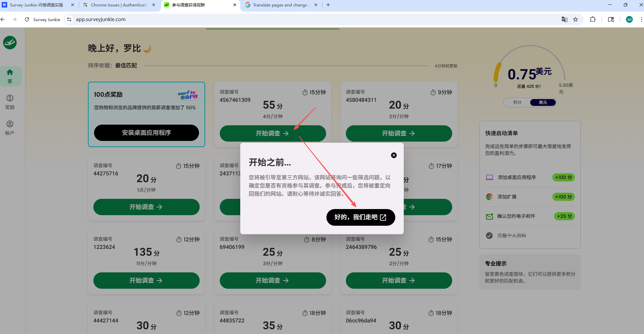Click the translate icon in the address bar
644x334 pixels.
click(565, 19)
